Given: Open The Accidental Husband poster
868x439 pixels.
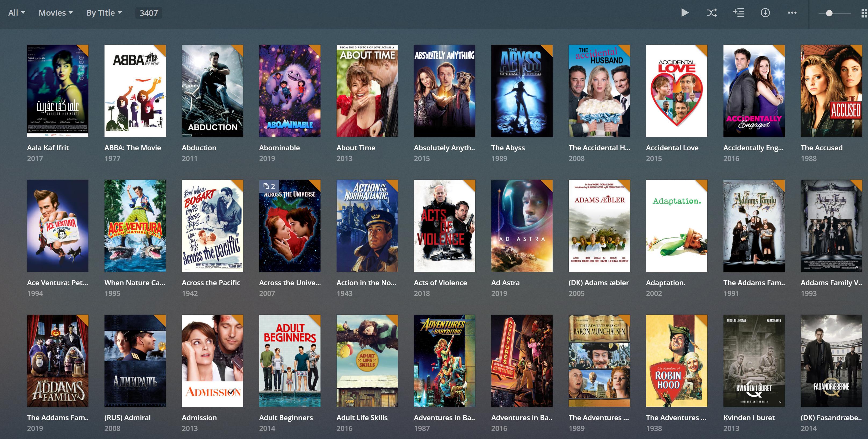Looking at the screenshot, I should (x=599, y=91).
